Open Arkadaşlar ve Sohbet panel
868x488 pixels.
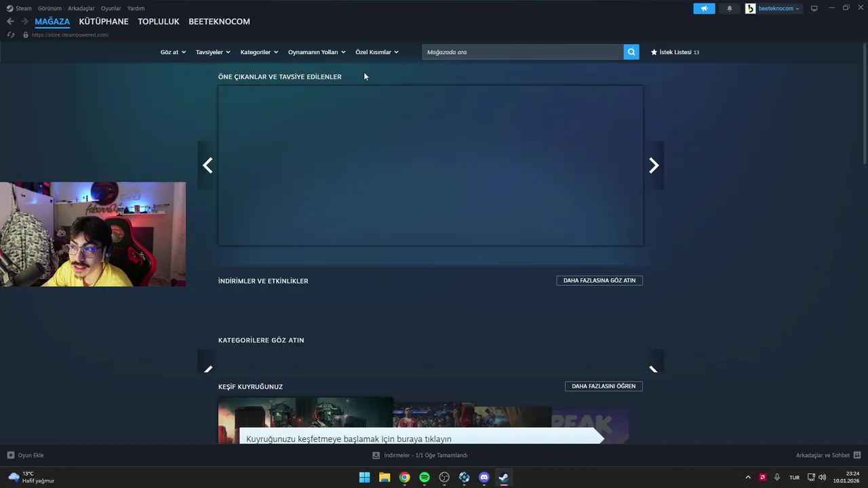pyautogui.click(x=828, y=455)
